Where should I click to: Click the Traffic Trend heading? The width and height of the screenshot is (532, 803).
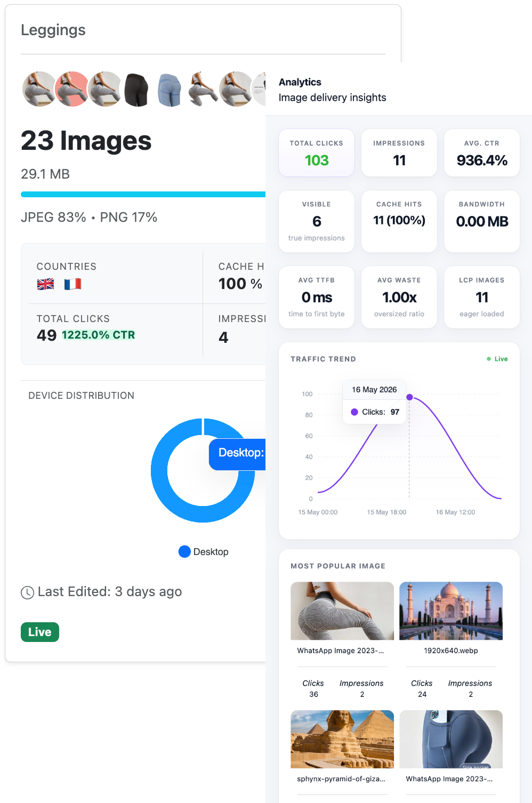click(x=323, y=359)
